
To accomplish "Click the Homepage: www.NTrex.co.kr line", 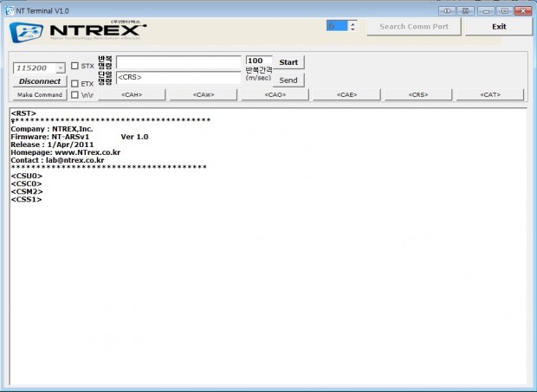I will pos(66,152).
